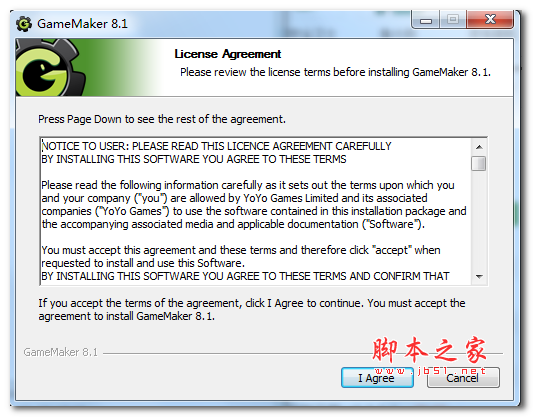Viewport: 533px width, 417px height.
Task: Close the GameMaker 8.1 installer window
Action: coord(490,20)
